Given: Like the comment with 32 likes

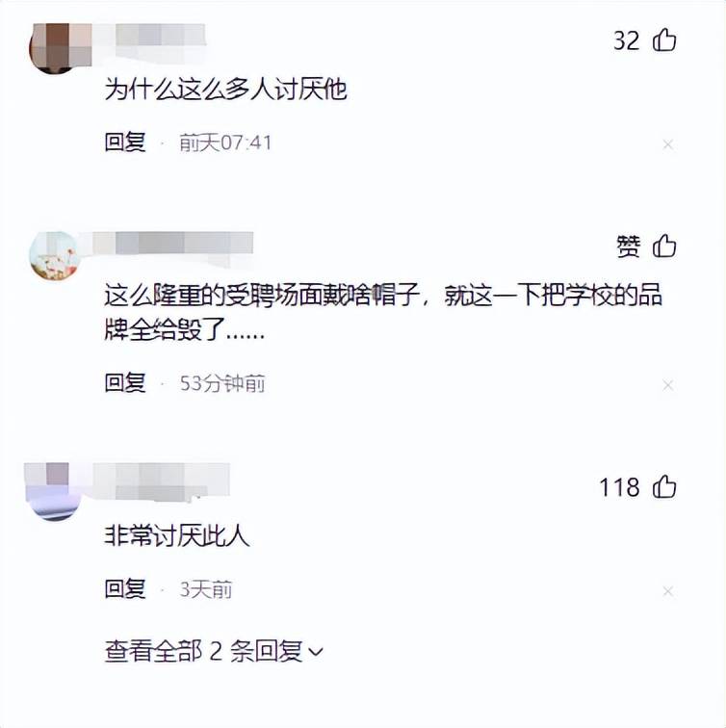Looking at the screenshot, I should click(664, 39).
